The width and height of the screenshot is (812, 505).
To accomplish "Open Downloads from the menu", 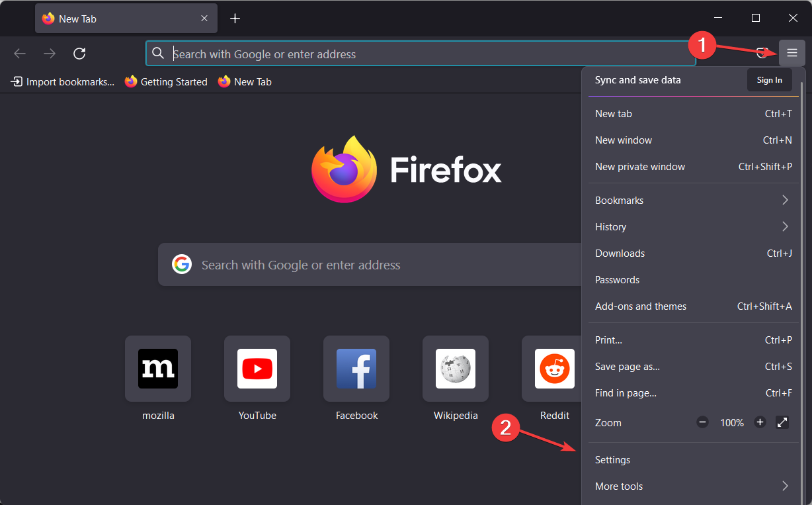I will click(x=620, y=253).
